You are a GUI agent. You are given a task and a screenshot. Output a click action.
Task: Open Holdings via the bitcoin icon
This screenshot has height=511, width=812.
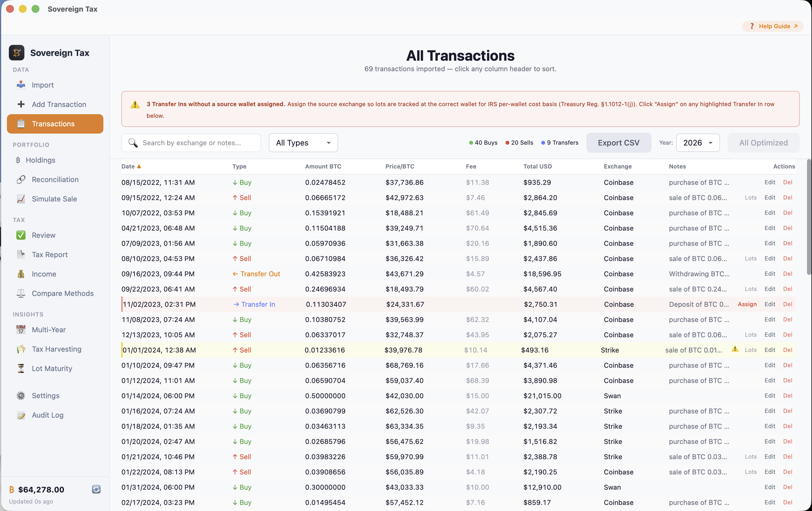click(x=19, y=160)
